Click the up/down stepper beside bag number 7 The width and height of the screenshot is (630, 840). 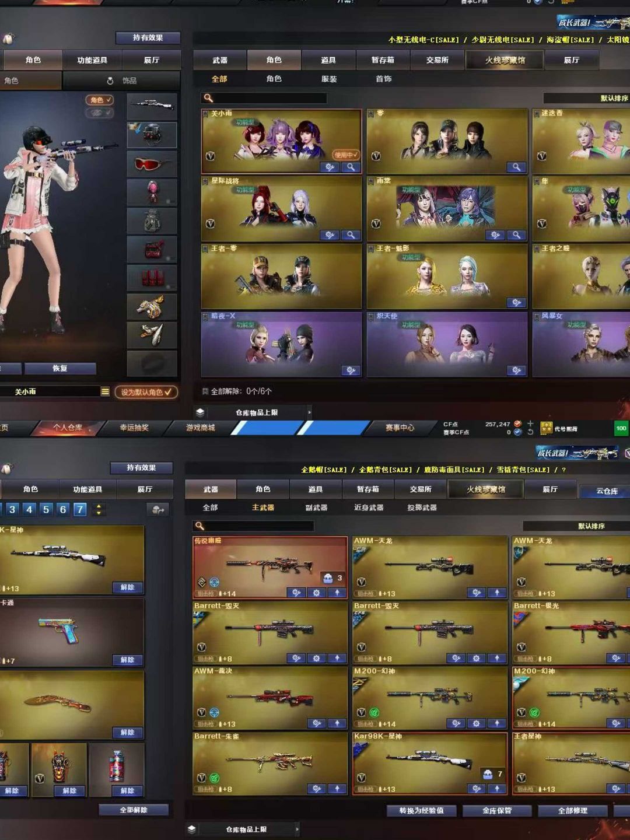tap(99, 510)
